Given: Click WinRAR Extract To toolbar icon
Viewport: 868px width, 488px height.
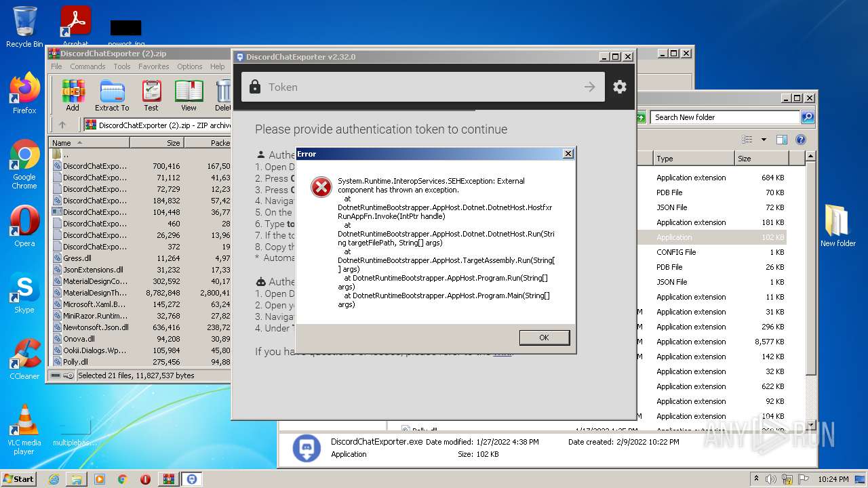Looking at the screenshot, I should pyautogui.click(x=112, y=96).
